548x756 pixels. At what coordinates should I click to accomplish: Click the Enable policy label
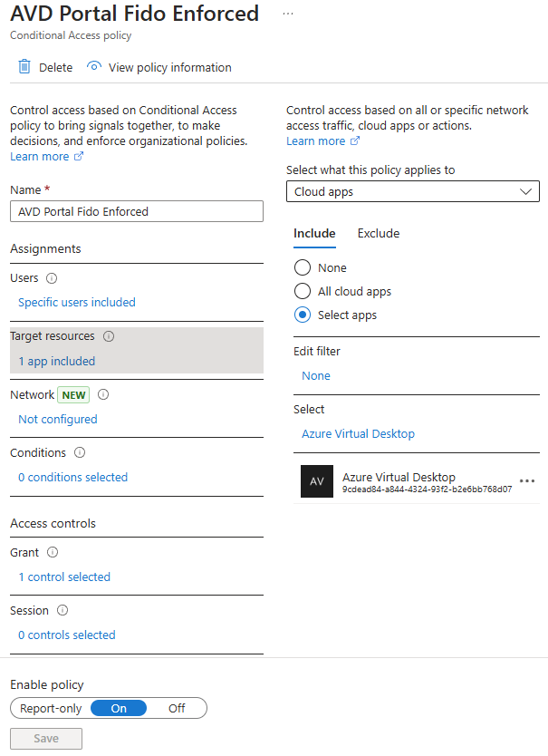(x=47, y=684)
